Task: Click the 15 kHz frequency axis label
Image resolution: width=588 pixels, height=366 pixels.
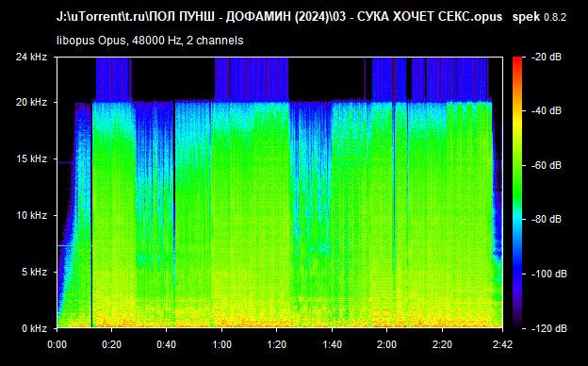Action: click(31, 158)
